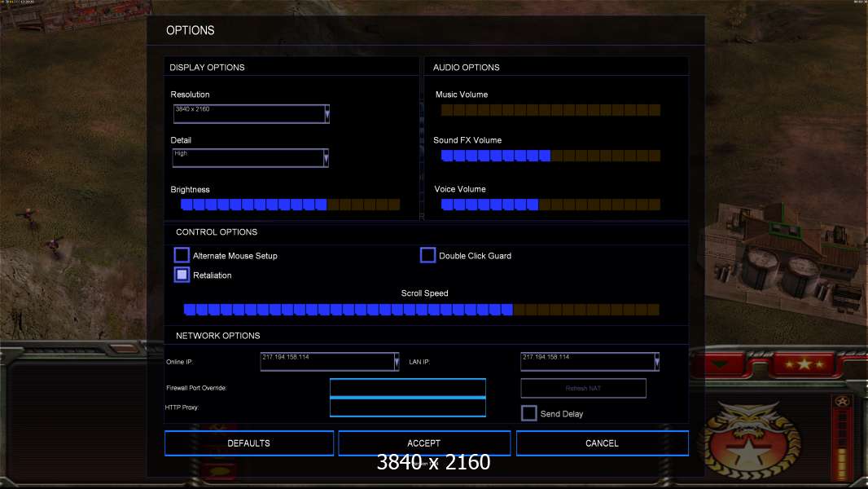
Task: Expand the LAN IP dropdown
Action: pos(590,362)
